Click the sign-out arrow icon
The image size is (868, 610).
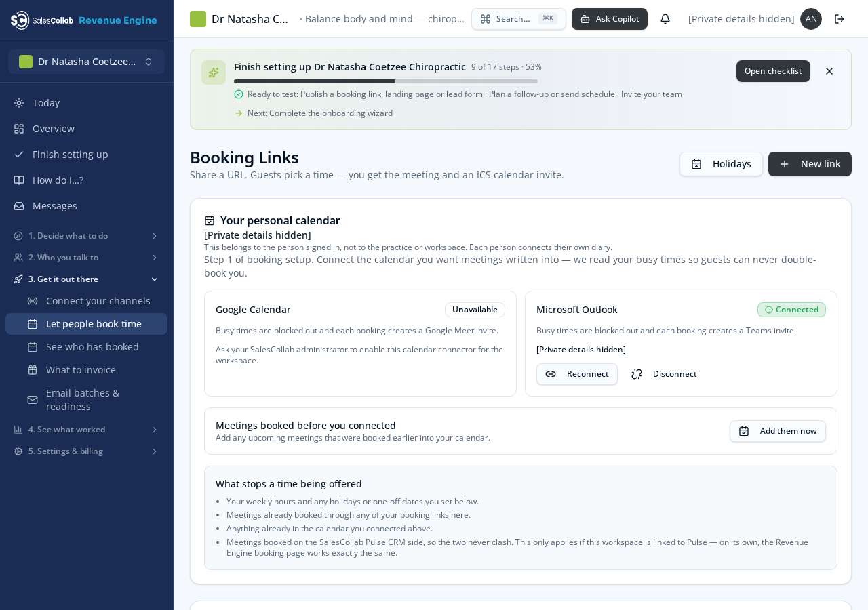(840, 19)
